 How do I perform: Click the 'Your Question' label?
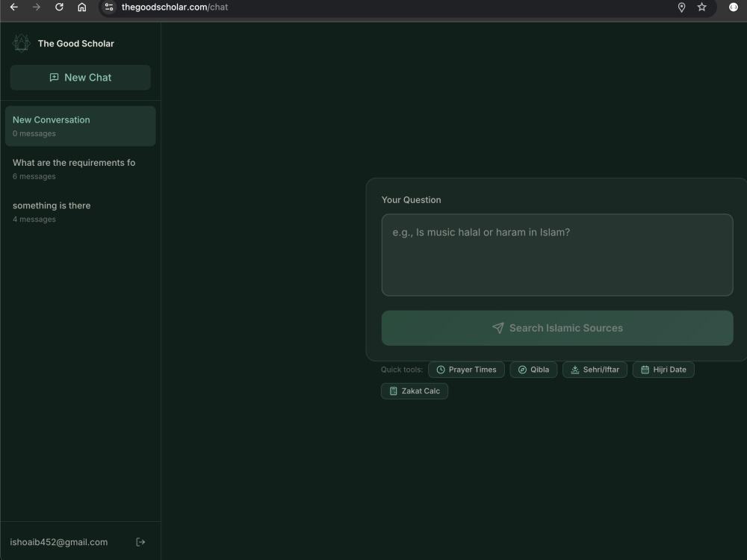pyautogui.click(x=411, y=200)
